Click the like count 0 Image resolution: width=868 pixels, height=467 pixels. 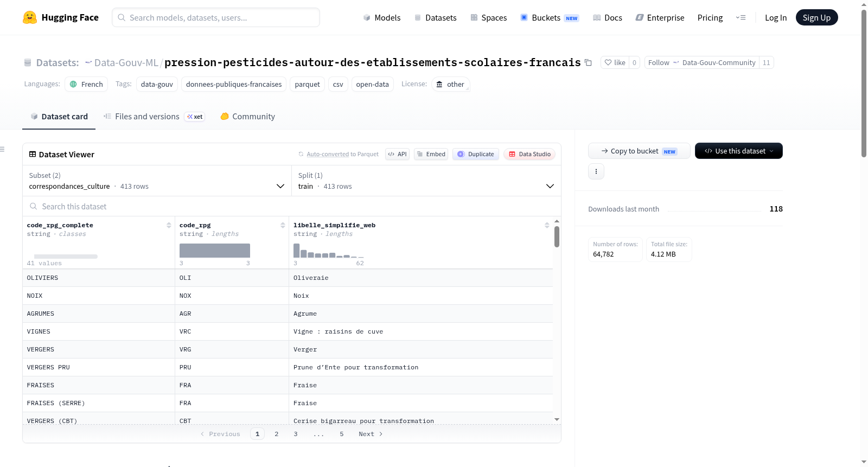click(634, 62)
